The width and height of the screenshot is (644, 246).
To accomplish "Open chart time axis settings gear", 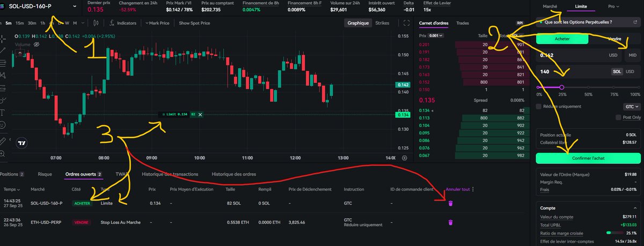I will (405, 158).
